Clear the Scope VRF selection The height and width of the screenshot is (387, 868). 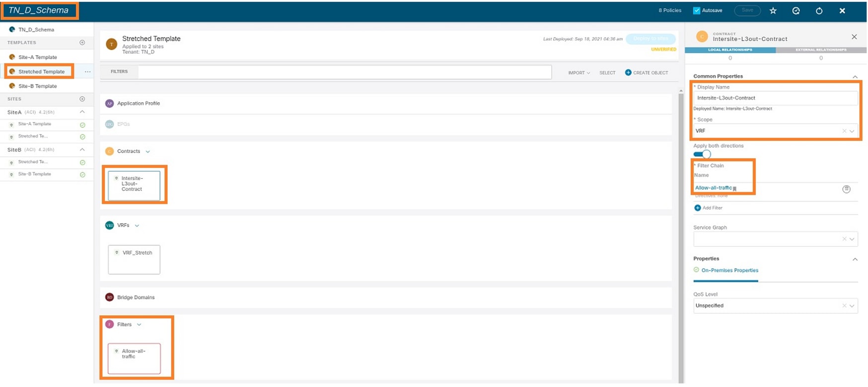[844, 131]
